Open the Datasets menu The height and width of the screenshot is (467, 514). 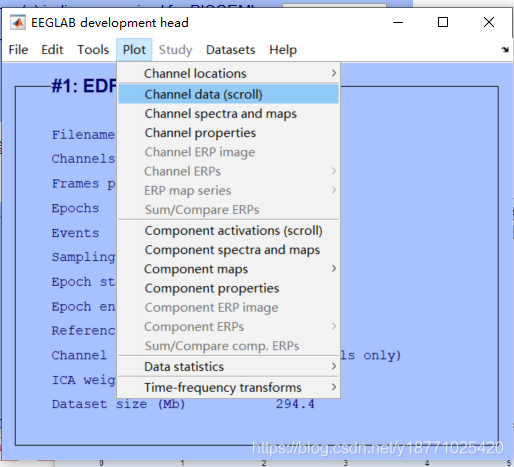point(231,50)
